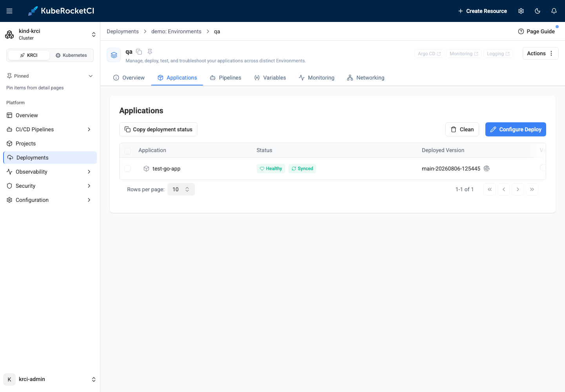Open Logging external link
This screenshot has width=565, height=392.
click(498, 54)
